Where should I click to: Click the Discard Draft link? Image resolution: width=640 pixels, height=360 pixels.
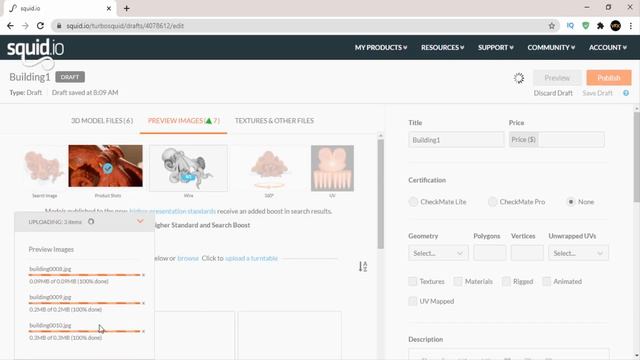pyautogui.click(x=553, y=93)
